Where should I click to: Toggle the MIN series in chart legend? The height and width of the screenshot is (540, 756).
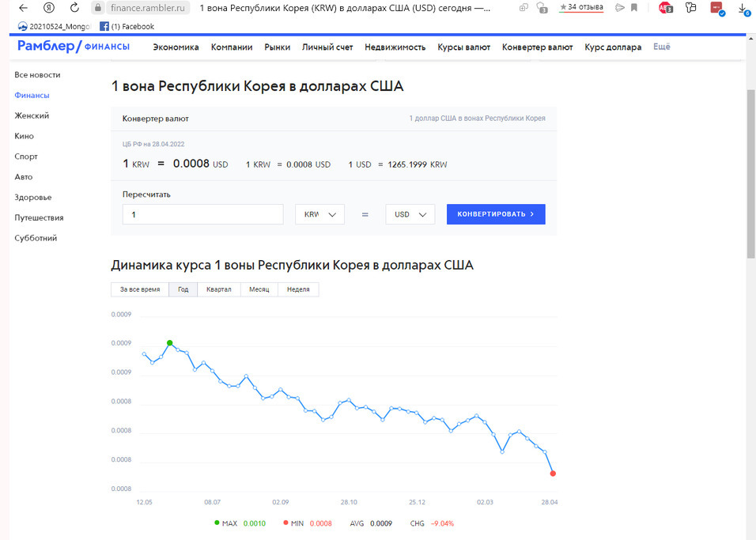pos(297,523)
